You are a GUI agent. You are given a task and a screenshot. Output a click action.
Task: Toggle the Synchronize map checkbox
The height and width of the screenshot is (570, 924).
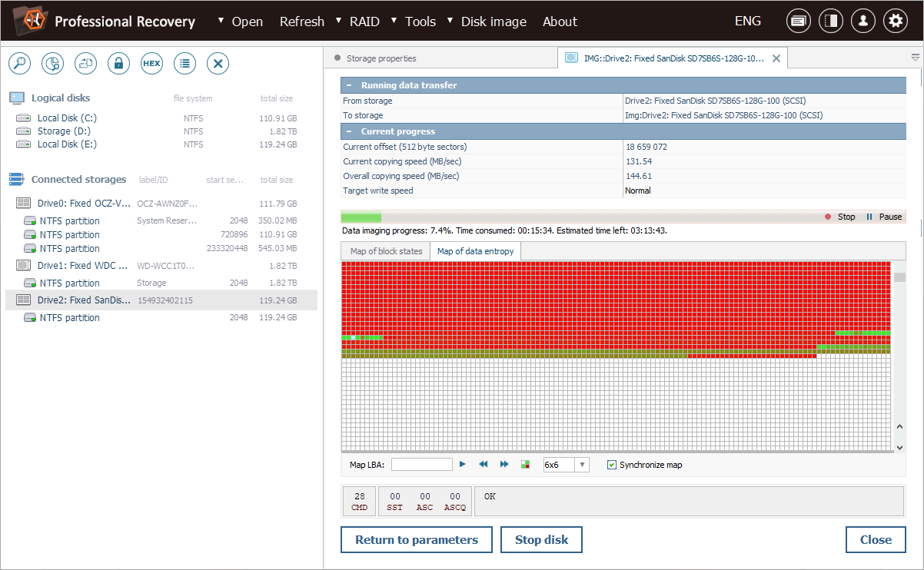tap(612, 465)
